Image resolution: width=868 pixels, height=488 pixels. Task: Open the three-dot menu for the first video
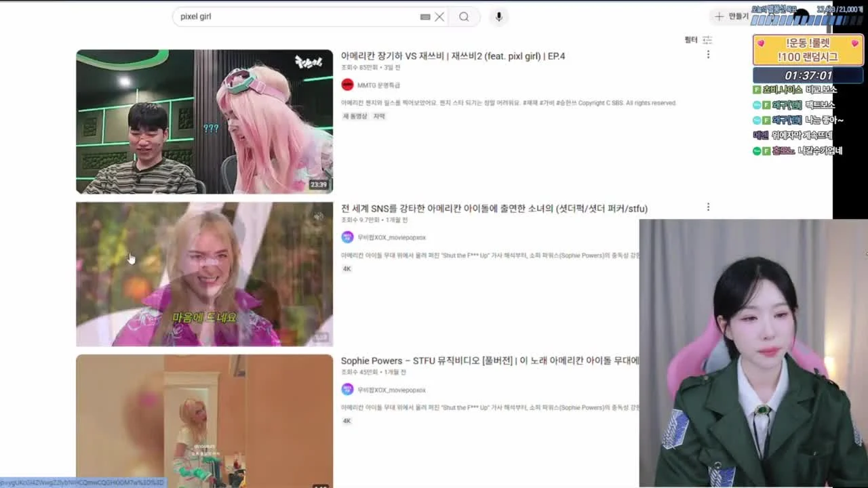pos(708,55)
